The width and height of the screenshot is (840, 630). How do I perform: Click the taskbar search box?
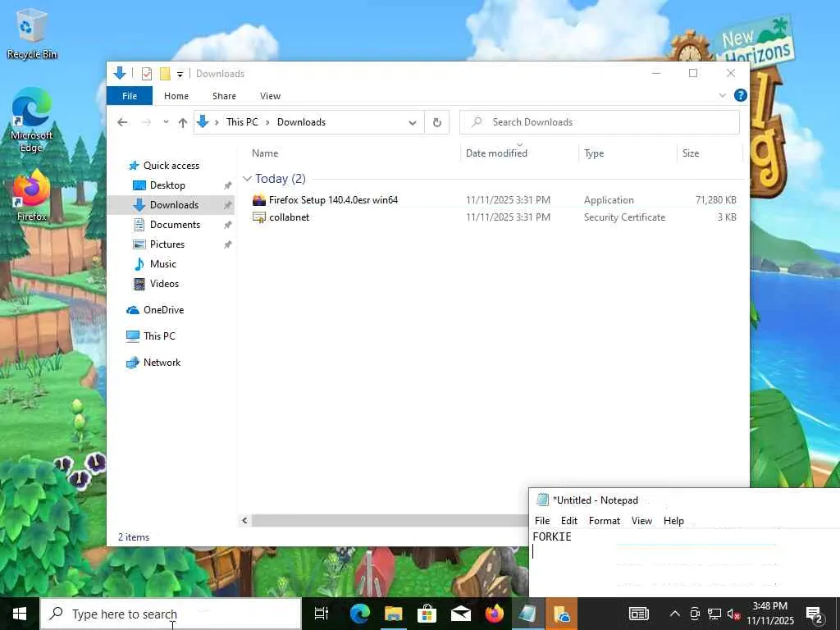pos(171,614)
